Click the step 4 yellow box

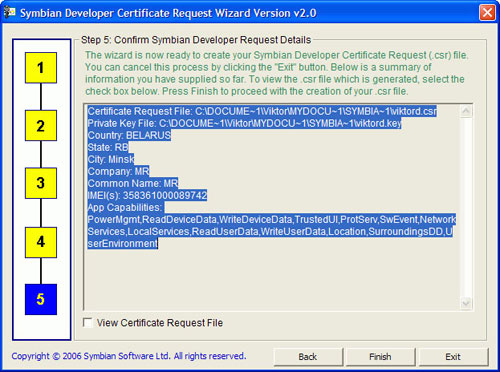click(41, 242)
